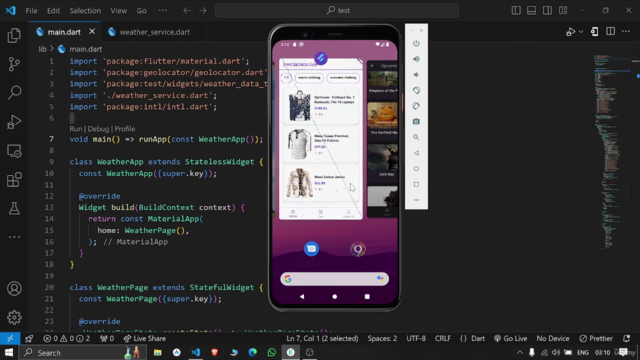Take an emulator screenshot
This screenshot has width=640, height=360.
point(416,122)
